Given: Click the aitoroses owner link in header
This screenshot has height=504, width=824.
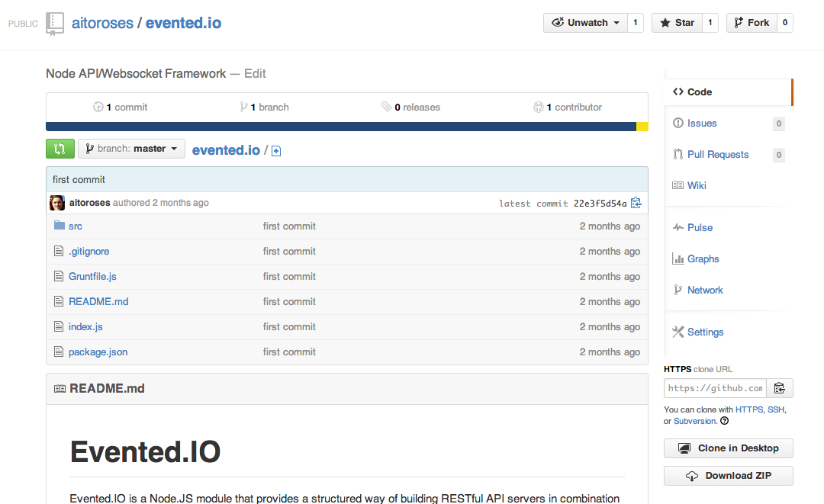Looking at the screenshot, I should point(102,23).
